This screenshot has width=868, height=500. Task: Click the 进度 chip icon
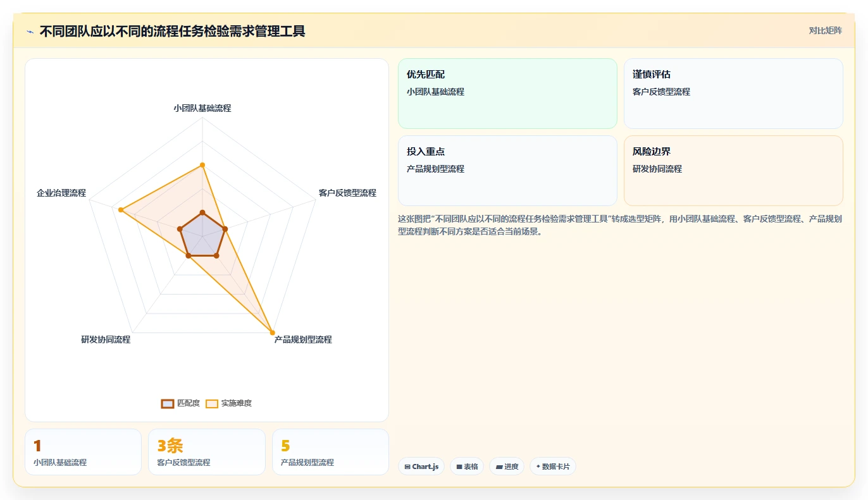(x=499, y=467)
